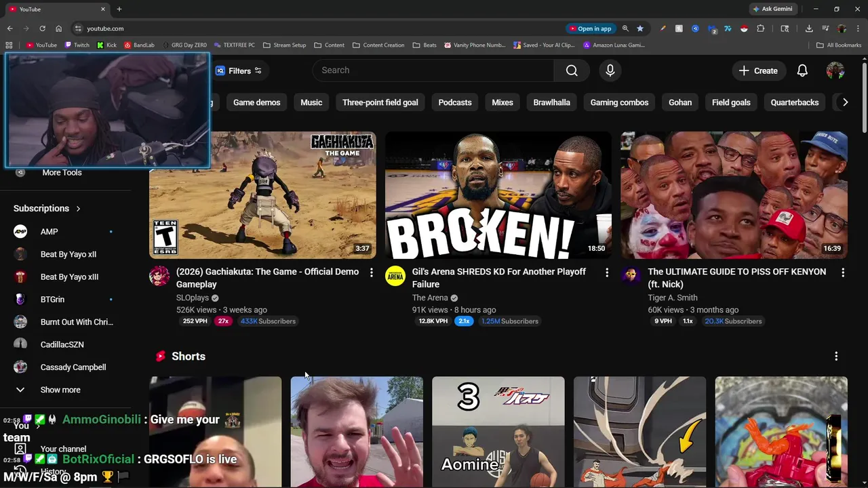Expand subscriptions with Show more
The width and height of the screenshot is (868, 488).
coord(60,390)
